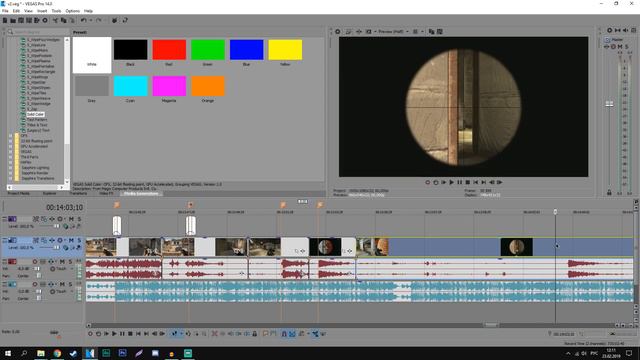Expand the Sapphire Transitions folder
640x360 pixels.
tap(11, 178)
